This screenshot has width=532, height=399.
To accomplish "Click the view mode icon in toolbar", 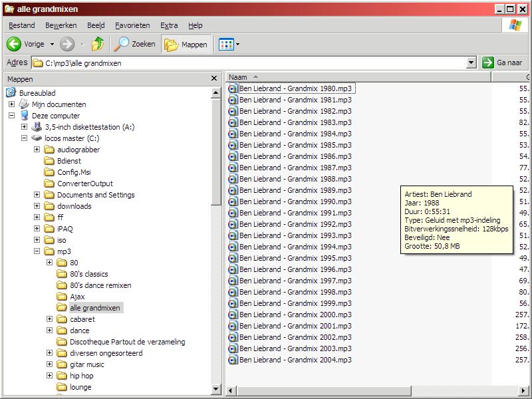I will pos(226,44).
